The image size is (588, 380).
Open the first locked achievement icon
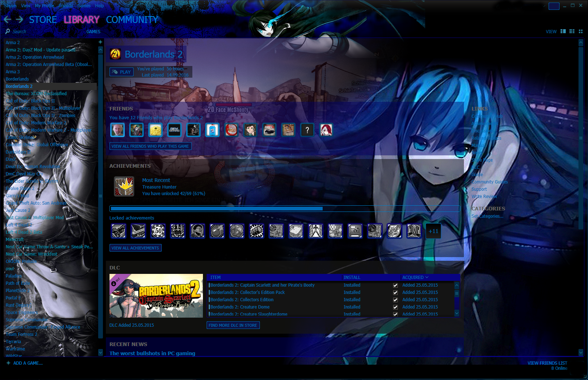tap(119, 231)
